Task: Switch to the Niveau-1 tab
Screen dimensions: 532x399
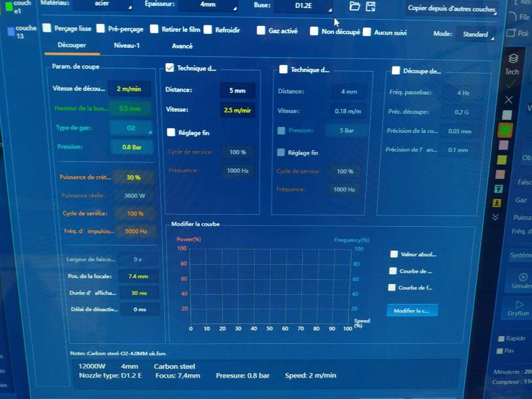Action: (126, 46)
